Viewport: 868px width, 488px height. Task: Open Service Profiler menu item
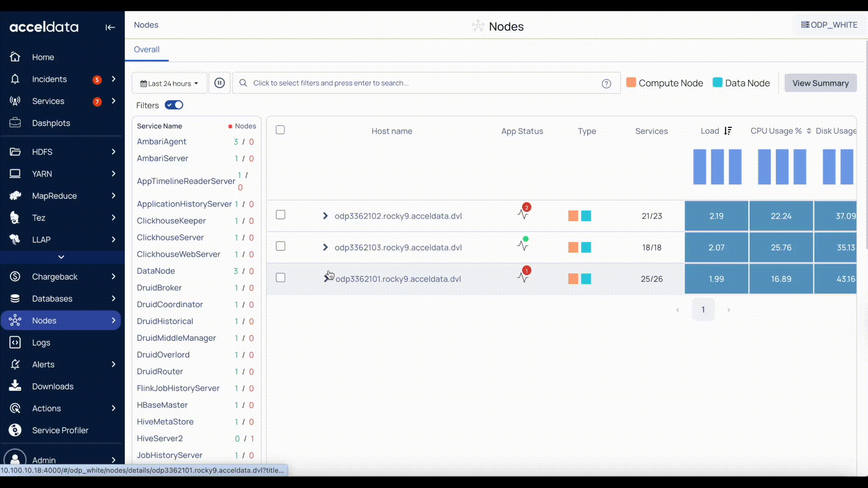coord(61,430)
